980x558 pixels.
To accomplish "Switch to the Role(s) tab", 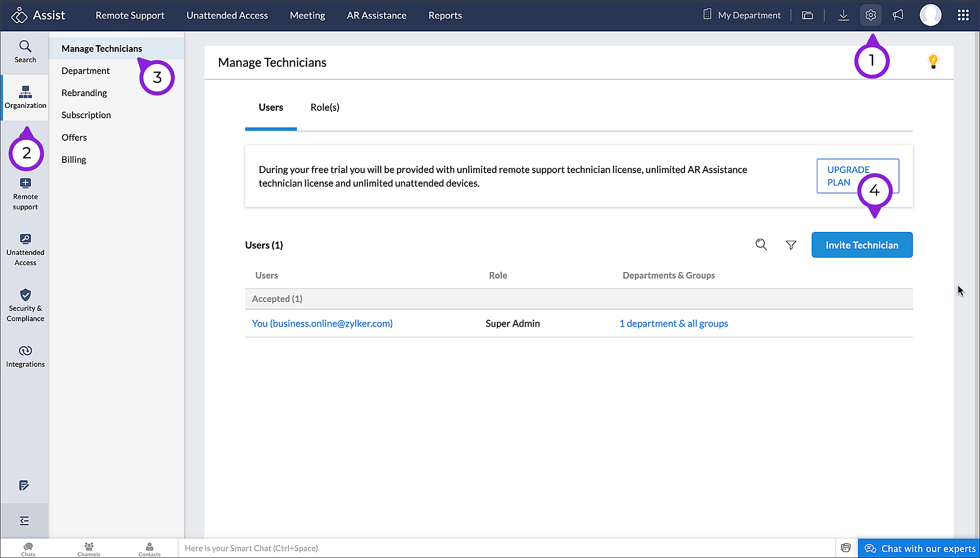I will pos(325,107).
